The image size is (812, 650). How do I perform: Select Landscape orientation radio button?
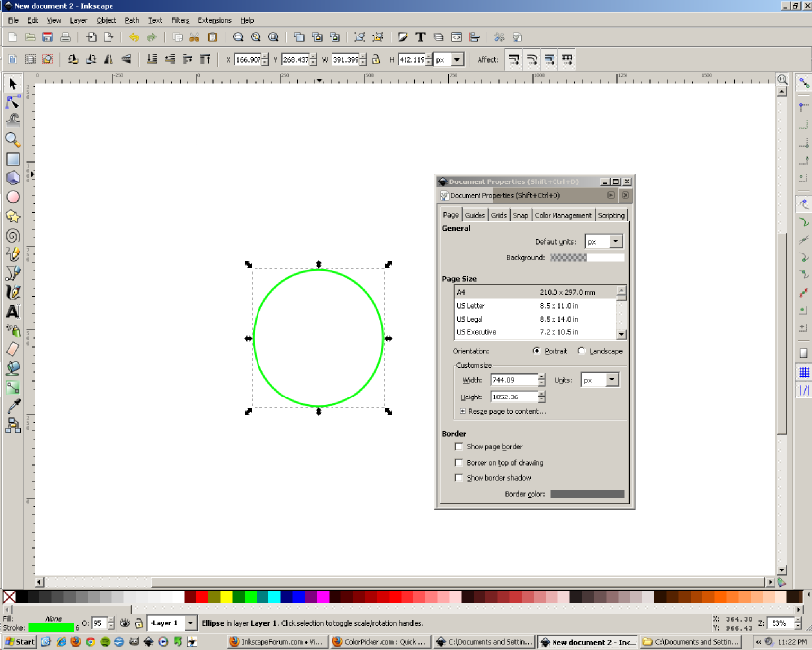(582, 351)
